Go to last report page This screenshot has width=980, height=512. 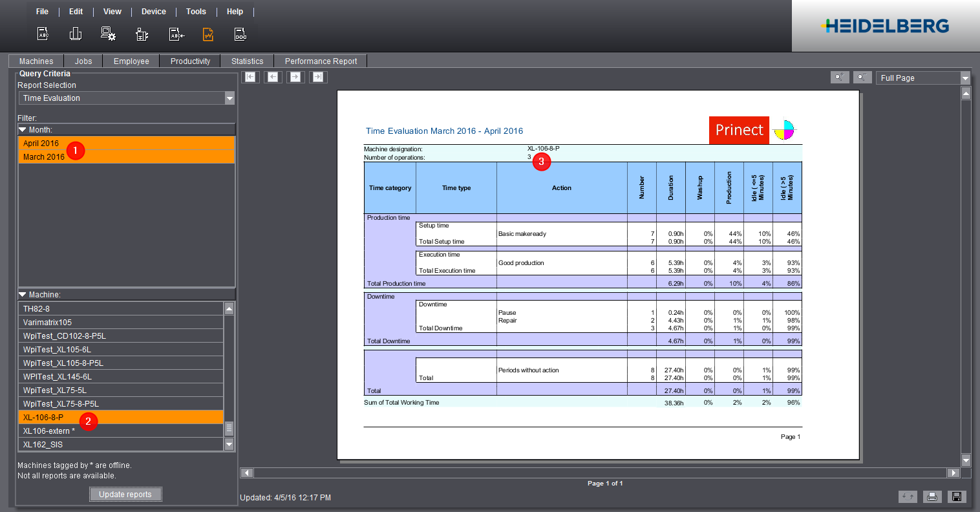(317, 77)
